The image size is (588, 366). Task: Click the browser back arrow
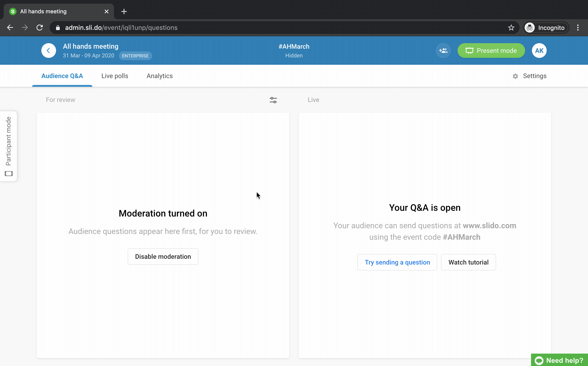(x=10, y=28)
